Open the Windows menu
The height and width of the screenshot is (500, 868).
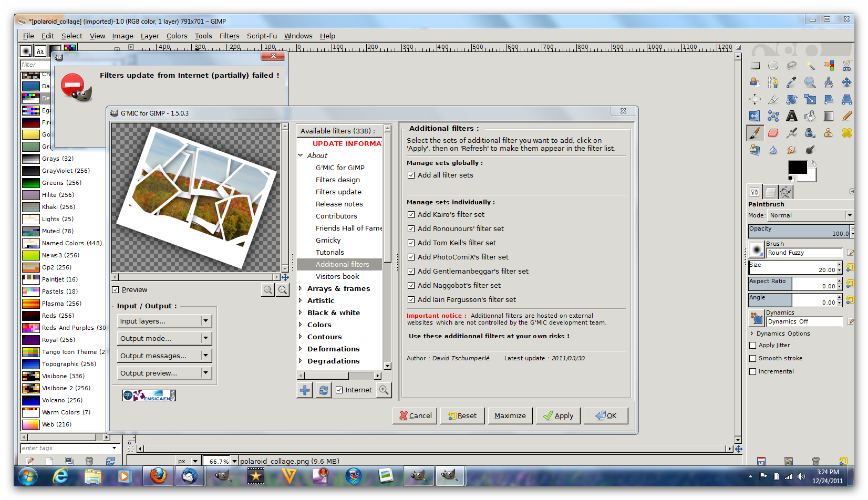[x=298, y=36]
